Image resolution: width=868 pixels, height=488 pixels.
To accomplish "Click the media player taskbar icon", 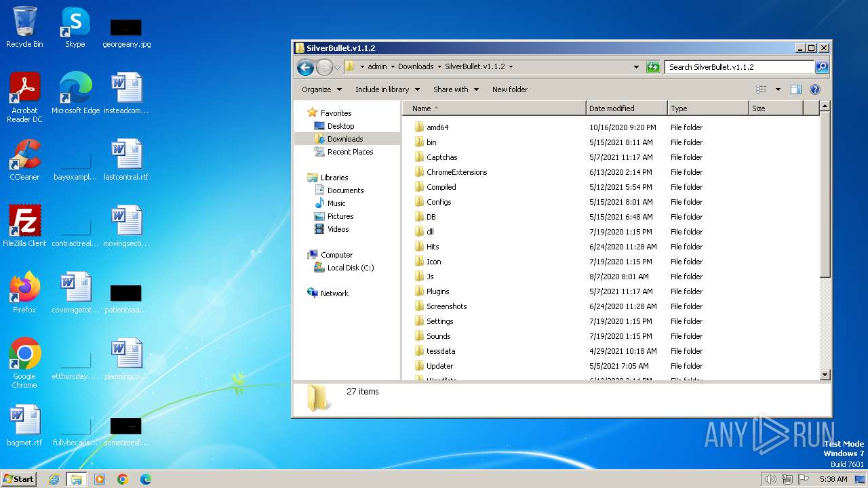I will (x=100, y=479).
